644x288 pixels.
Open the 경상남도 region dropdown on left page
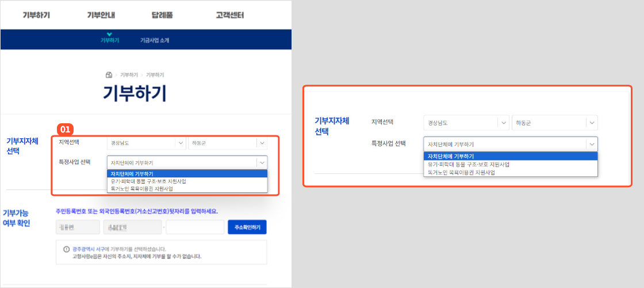point(146,143)
